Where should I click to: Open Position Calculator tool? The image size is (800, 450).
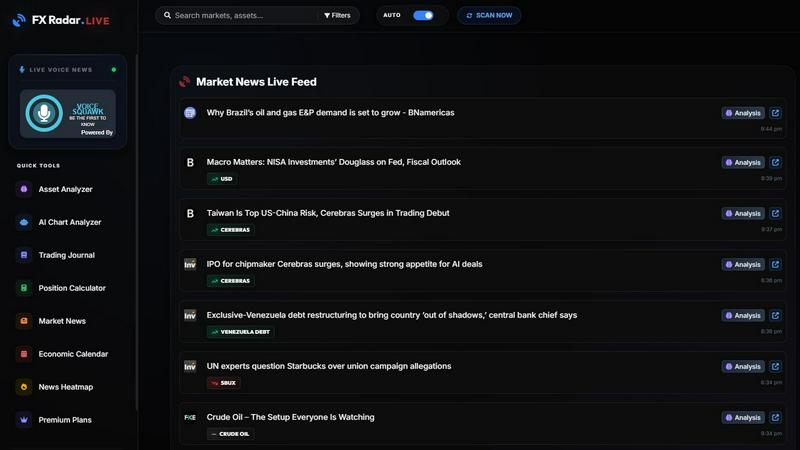coord(72,288)
